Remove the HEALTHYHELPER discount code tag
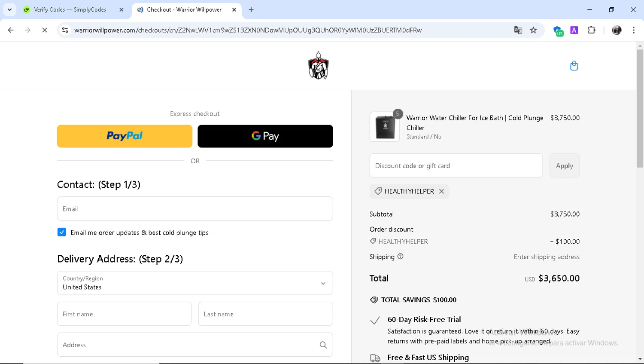 point(441,191)
